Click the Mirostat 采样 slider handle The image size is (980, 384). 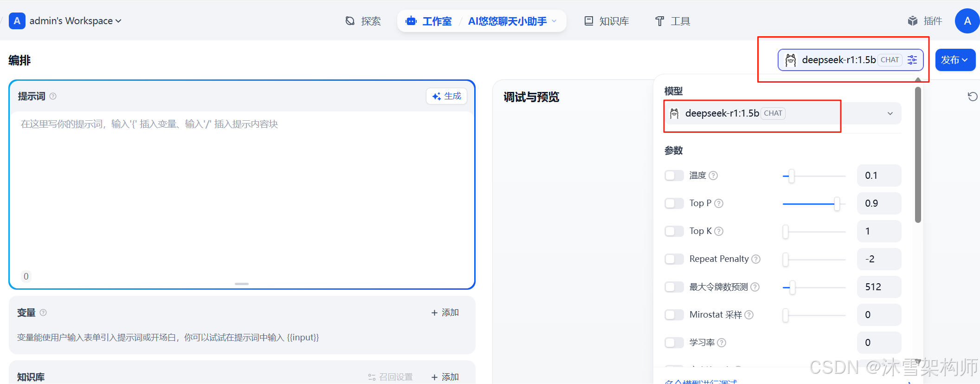coord(786,315)
